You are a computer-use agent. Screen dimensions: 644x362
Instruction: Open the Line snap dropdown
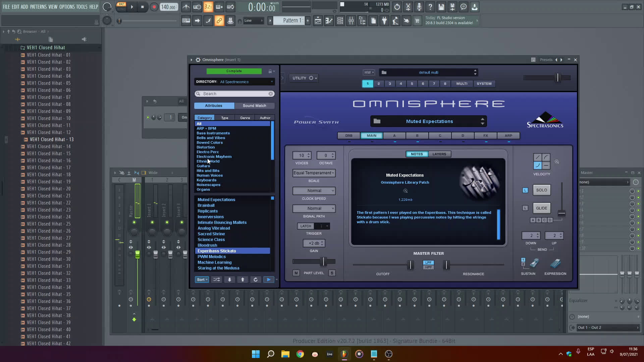click(253, 21)
